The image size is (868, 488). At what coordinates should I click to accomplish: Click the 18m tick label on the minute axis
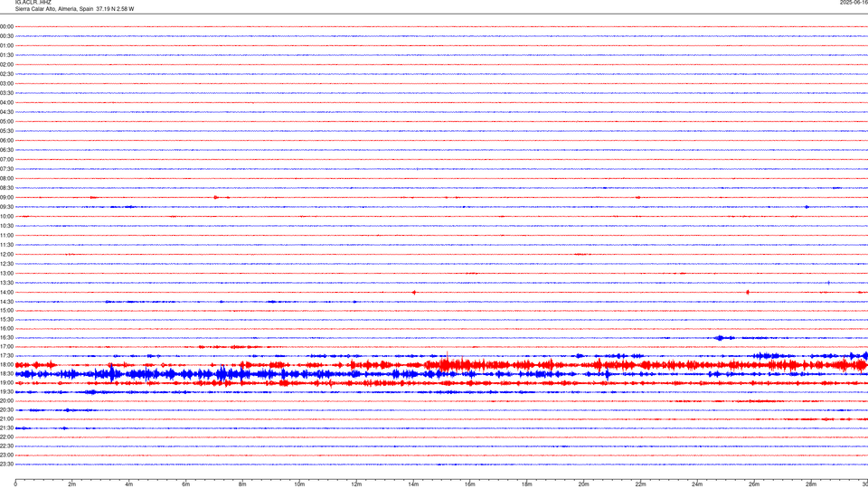pyautogui.click(x=526, y=484)
